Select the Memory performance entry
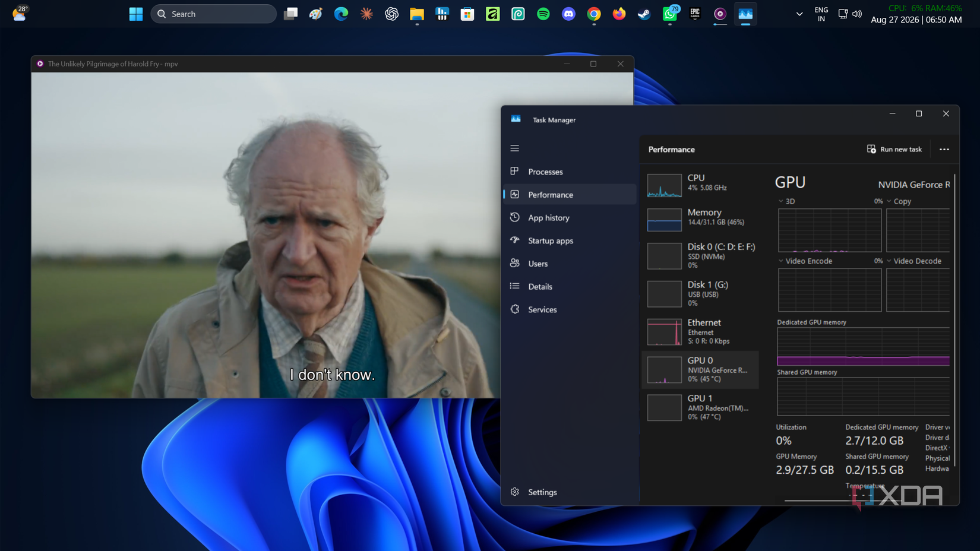The width and height of the screenshot is (980, 551). (700, 218)
